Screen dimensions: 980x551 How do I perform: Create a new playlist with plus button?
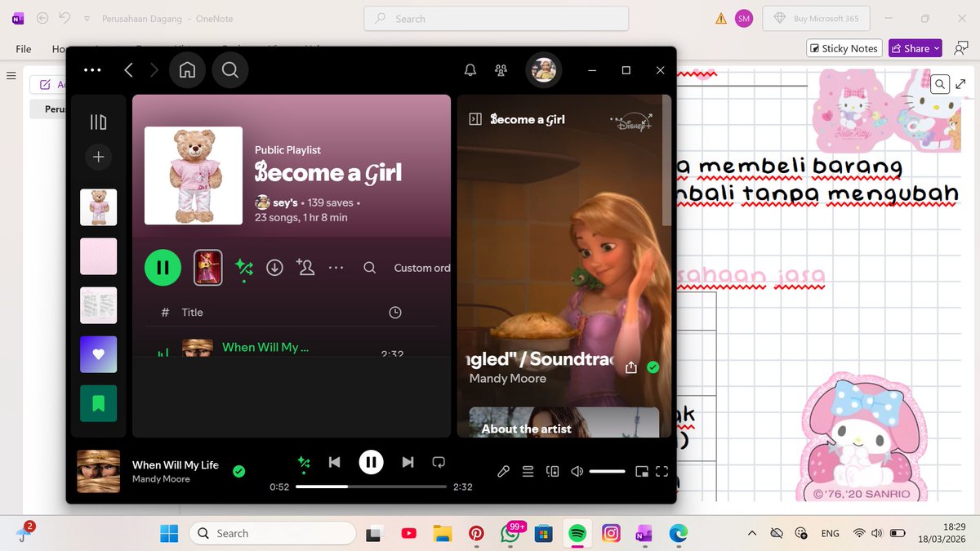click(x=98, y=157)
